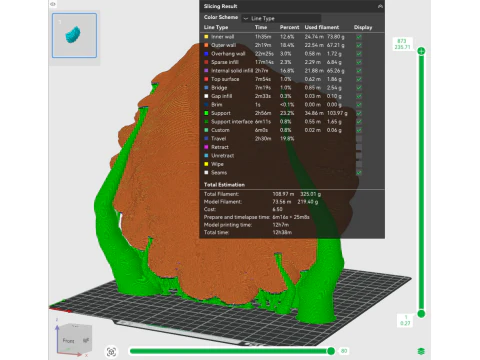Toggle Internal solid infill display checkbox
480x360 pixels.
coord(359,71)
